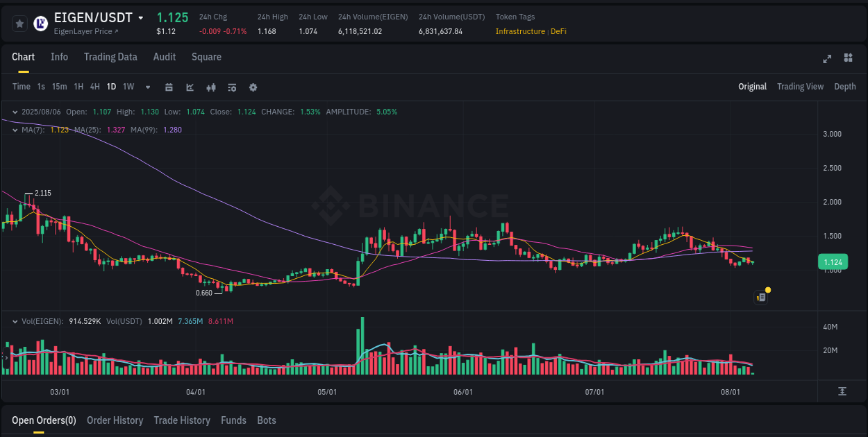Image resolution: width=868 pixels, height=437 pixels.
Task: Select the 4H timeframe
Action: 94,87
